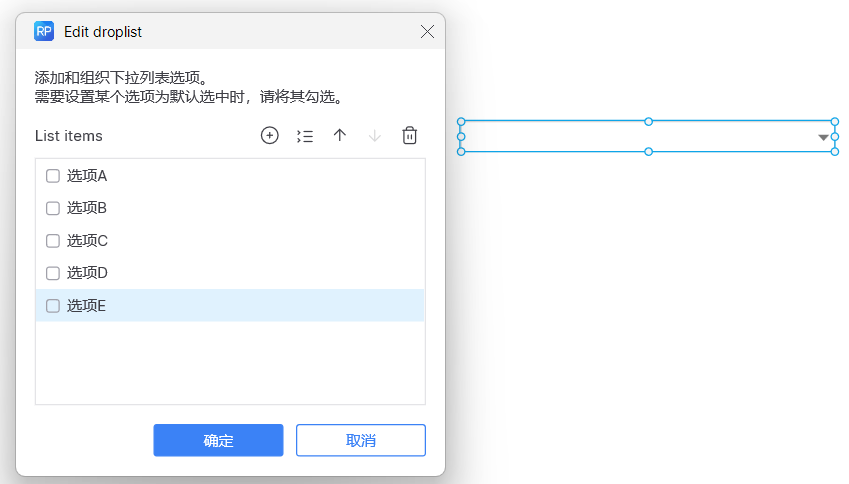Enable the 选项C default checkbox

[x=53, y=241]
